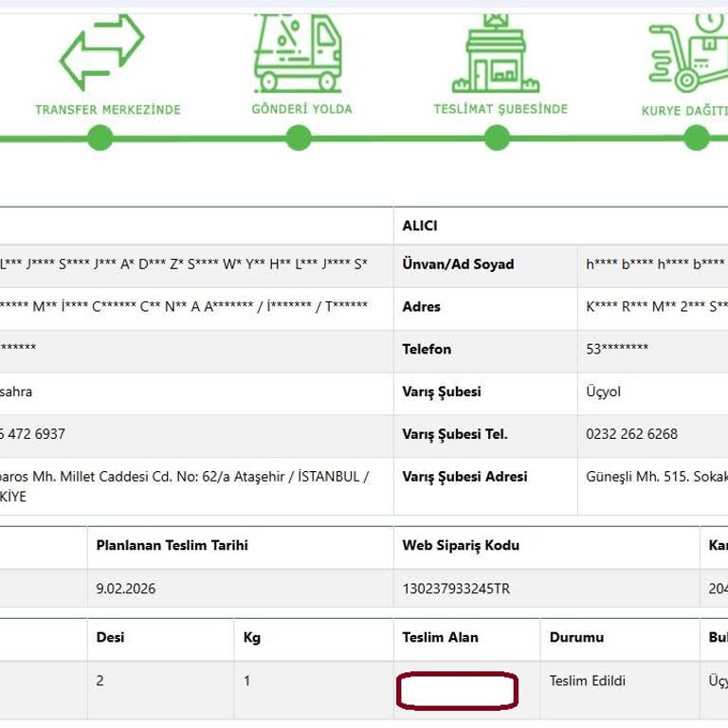This screenshot has height=728, width=728.
Task: Click the Varış Şubesi Adresi label
Action: [464, 477]
